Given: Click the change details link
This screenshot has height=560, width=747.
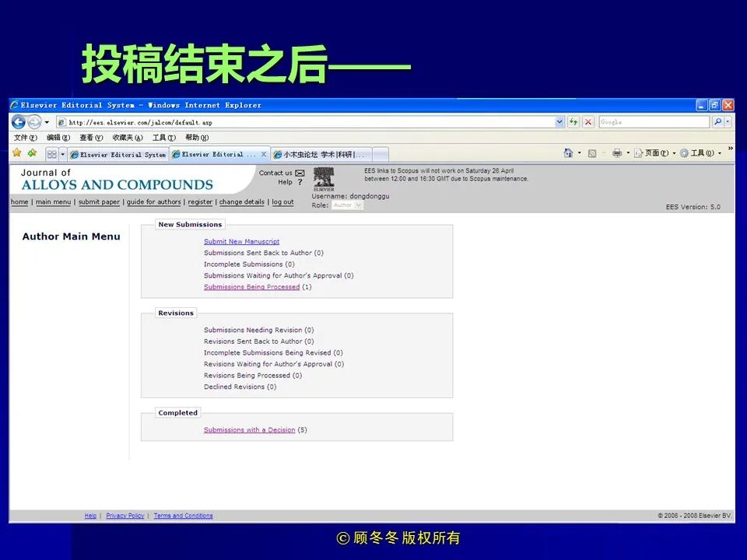Looking at the screenshot, I should [x=241, y=202].
